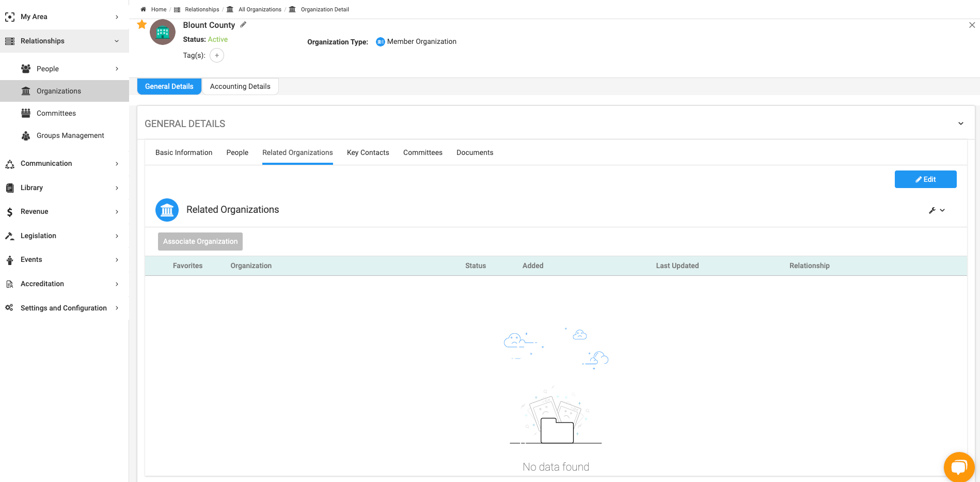The image size is (980, 482).
Task: Click the Related Organizations building icon
Action: click(167, 210)
